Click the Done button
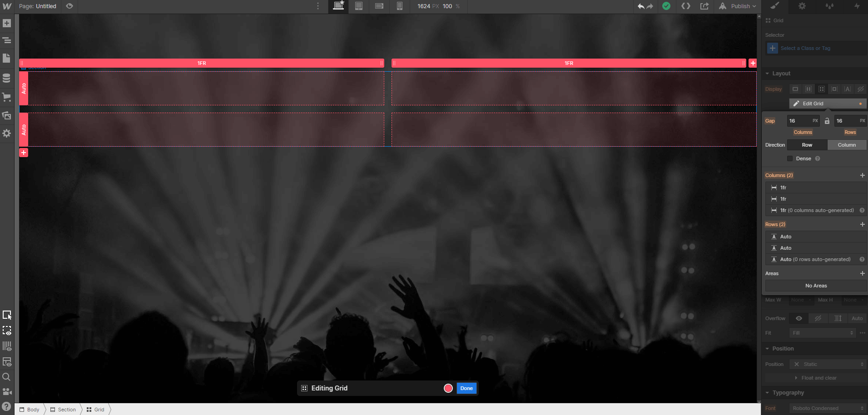Image resolution: width=868 pixels, height=415 pixels. [x=466, y=388]
